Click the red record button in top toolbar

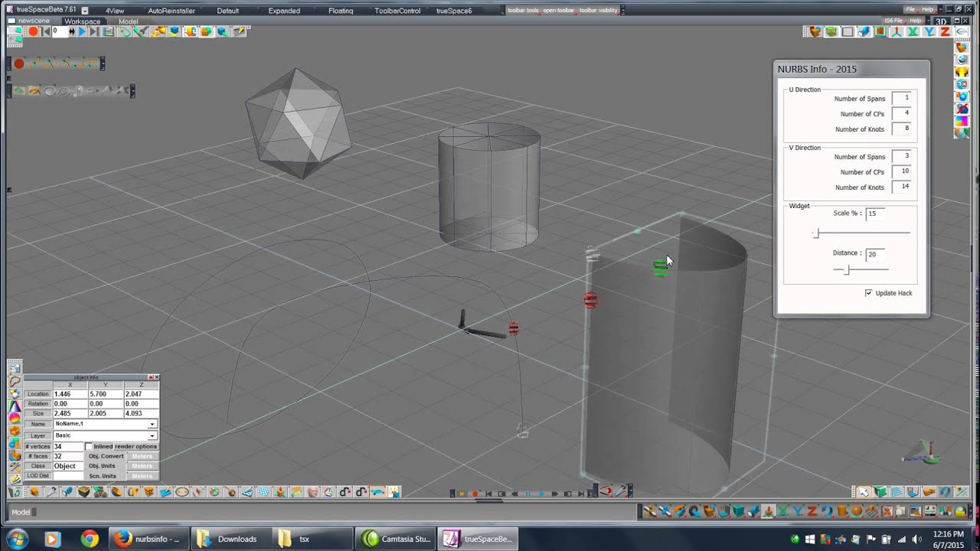click(x=33, y=31)
